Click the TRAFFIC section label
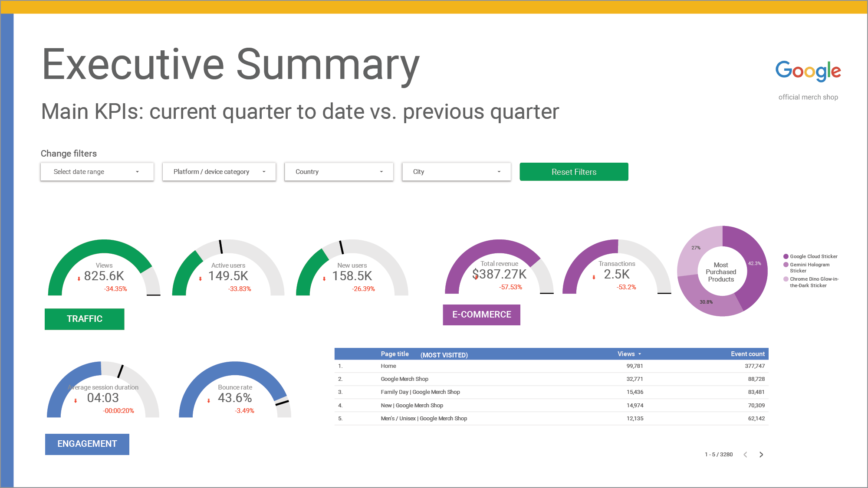 point(84,319)
